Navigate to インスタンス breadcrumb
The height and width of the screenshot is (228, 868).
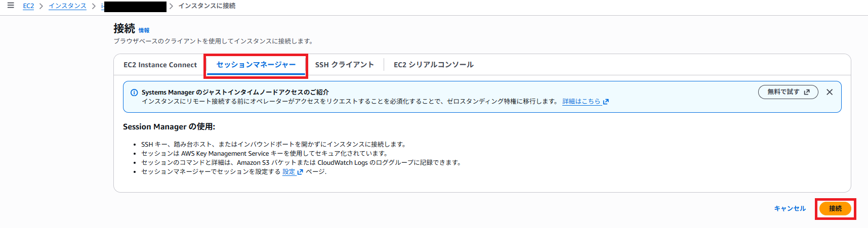[67, 6]
